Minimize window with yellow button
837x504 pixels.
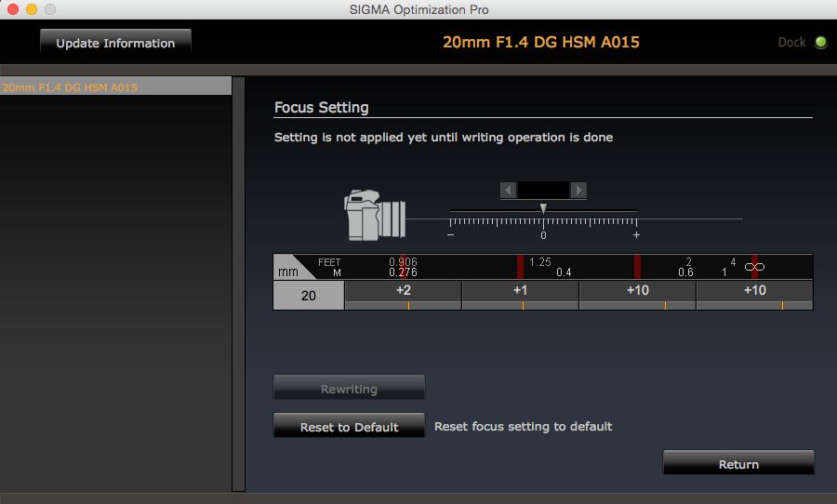[x=32, y=9]
